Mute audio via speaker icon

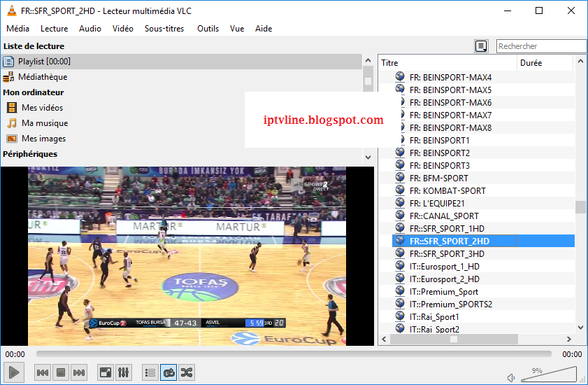(x=512, y=378)
